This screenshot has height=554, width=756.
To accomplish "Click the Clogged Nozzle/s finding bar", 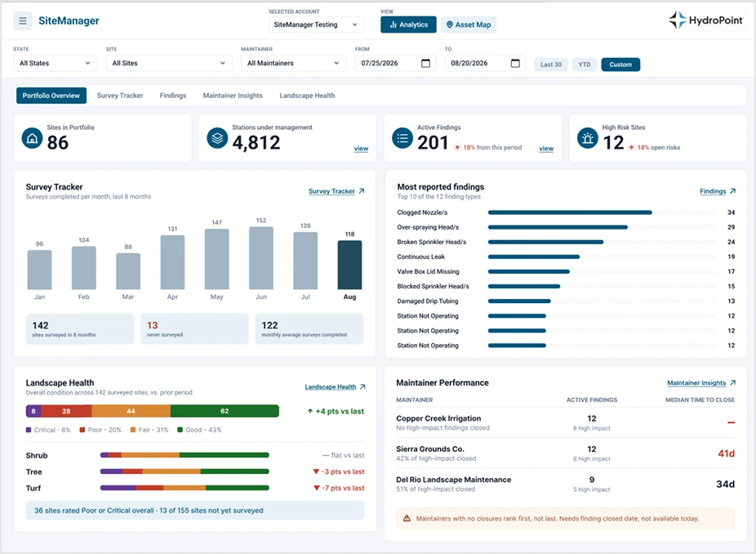I will (x=570, y=212).
